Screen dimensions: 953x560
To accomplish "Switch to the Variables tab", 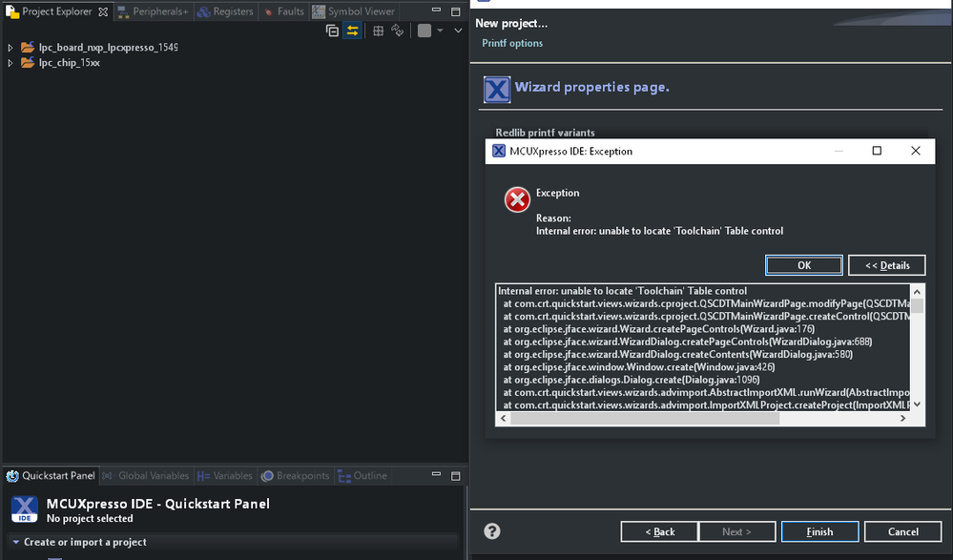I will click(x=225, y=475).
